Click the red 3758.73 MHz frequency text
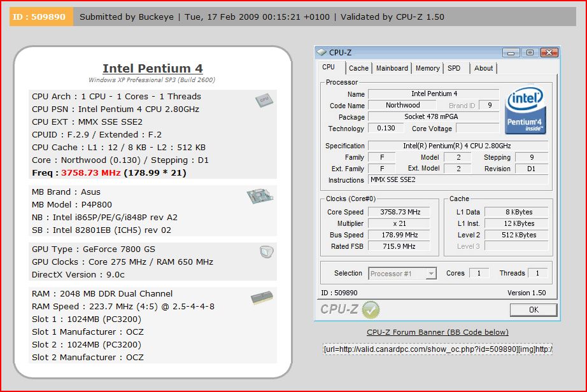The image size is (587, 392). click(91, 173)
